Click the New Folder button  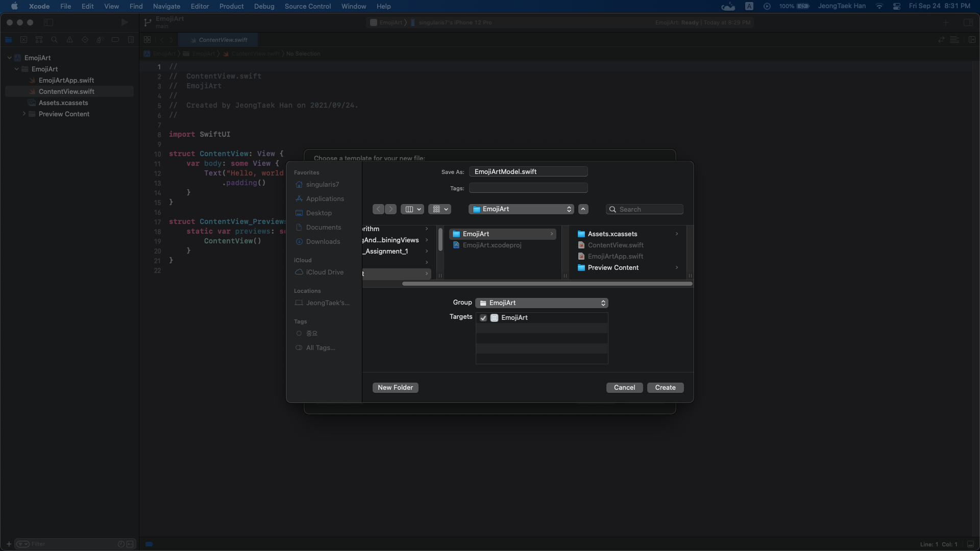[395, 388]
